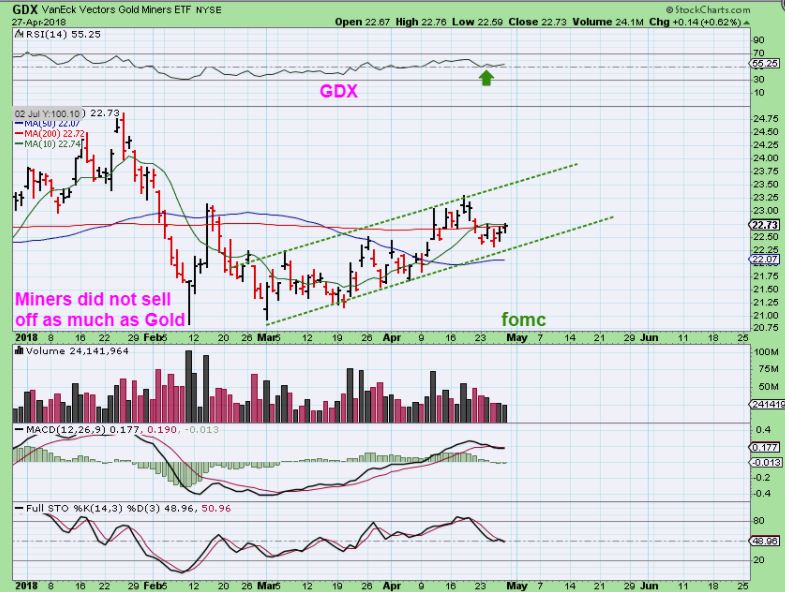Image resolution: width=785 pixels, height=592 pixels.
Task: Click the 100M volume axis label
Action: [766, 352]
